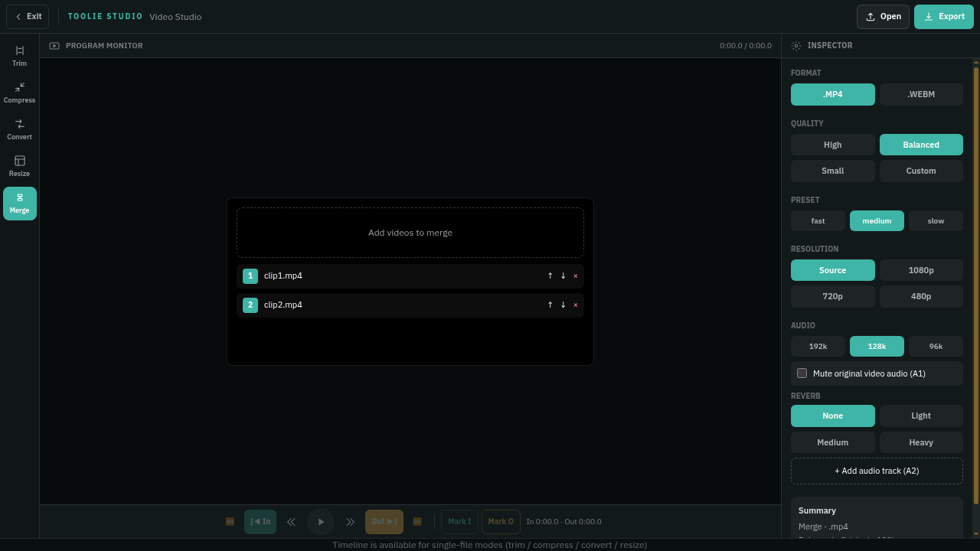Viewport: 980px width, 551px height.
Task: Select the Compress tool in sidebar
Action: click(x=20, y=93)
